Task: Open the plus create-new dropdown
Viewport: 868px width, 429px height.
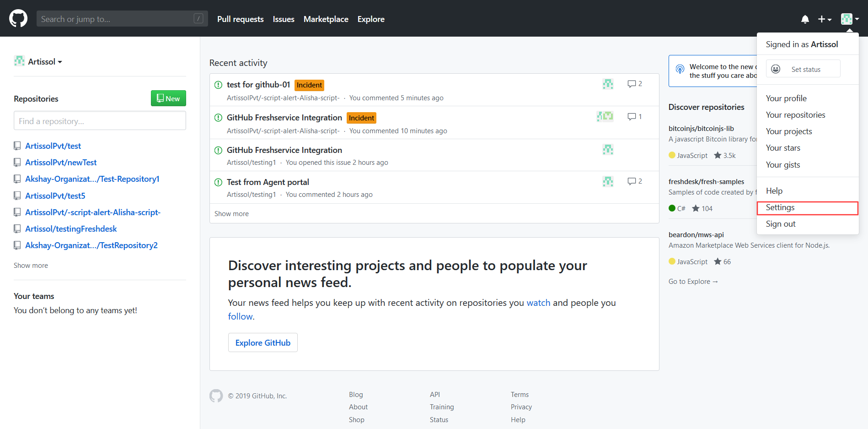Action: pos(825,19)
